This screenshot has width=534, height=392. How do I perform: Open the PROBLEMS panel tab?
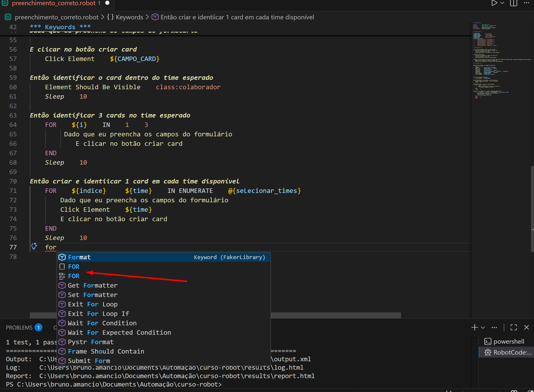[x=19, y=328]
